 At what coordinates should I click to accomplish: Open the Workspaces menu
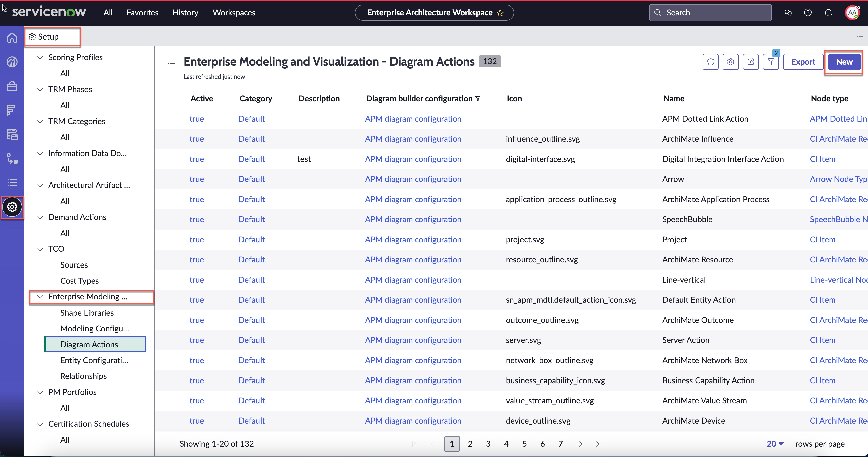pos(234,13)
